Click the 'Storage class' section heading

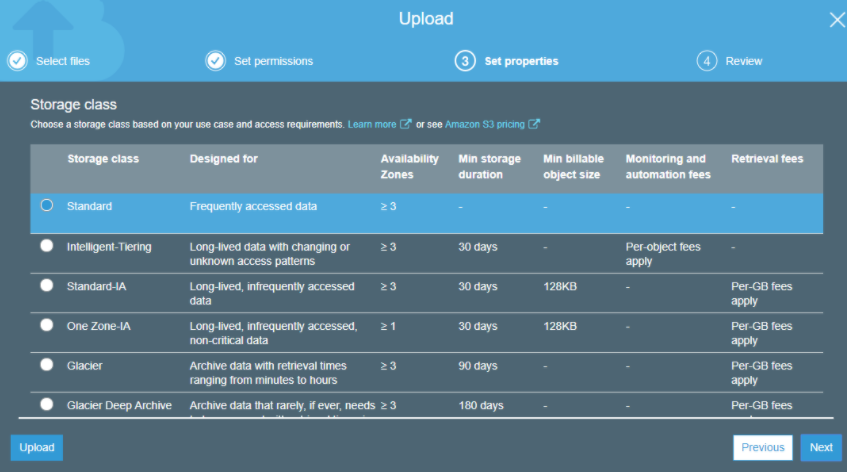[74, 104]
